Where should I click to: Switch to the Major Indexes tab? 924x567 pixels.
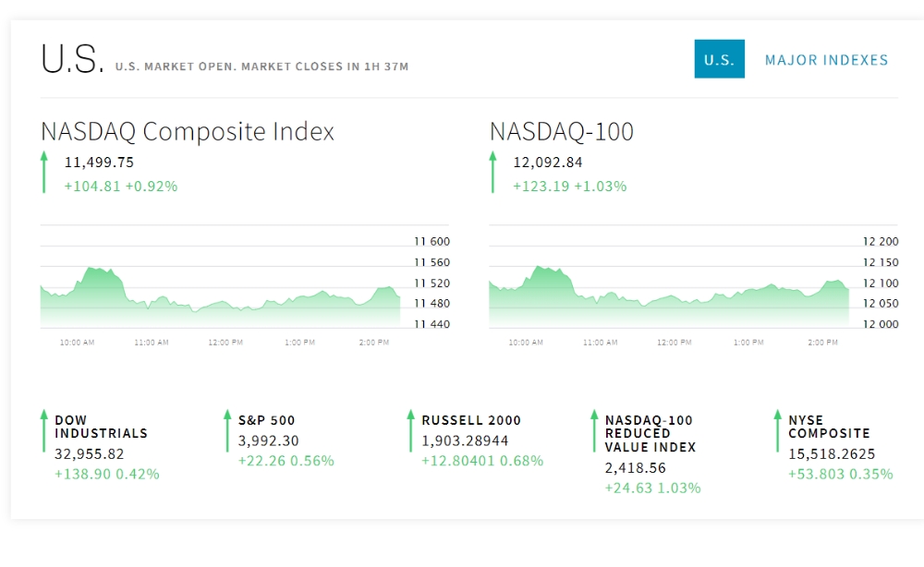(x=826, y=60)
